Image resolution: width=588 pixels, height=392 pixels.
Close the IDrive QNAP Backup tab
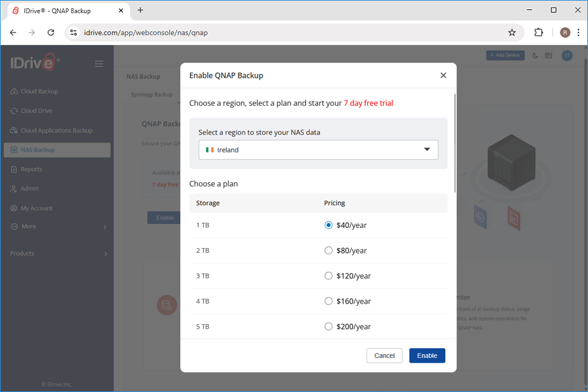tap(121, 10)
